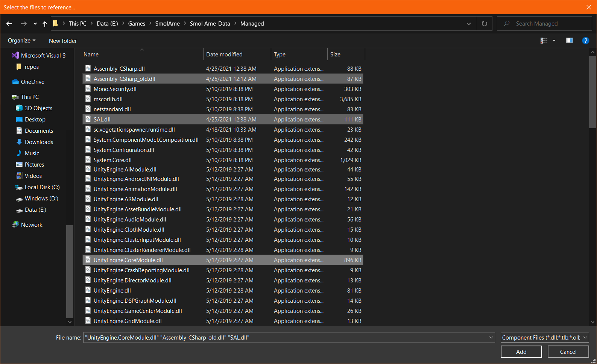Image resolution: width=597 pixels, height=364 pixels.
Task: Select UnityEngine.AudioModule.dll file icon
Action: (88, 219)
